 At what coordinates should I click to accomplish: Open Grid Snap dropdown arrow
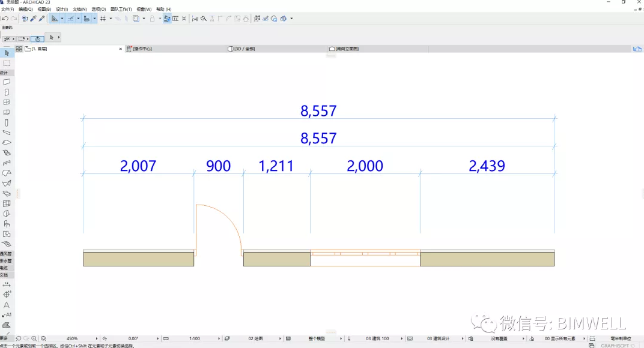(x=111, y=19)
